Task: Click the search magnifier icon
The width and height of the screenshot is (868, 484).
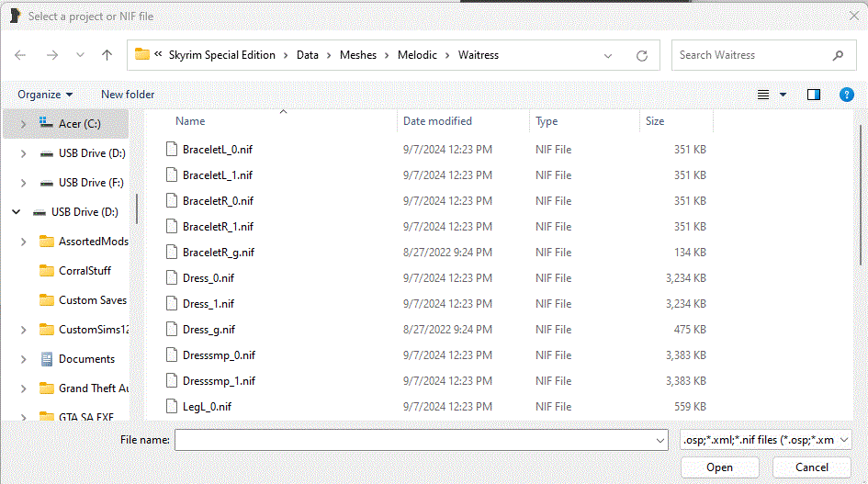Action: tap(838, 55)
